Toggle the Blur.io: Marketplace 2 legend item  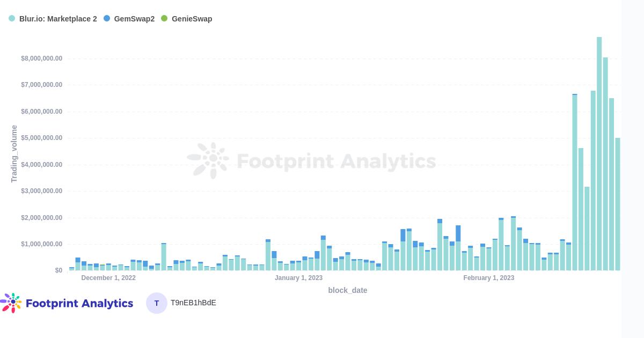point(53,19)
